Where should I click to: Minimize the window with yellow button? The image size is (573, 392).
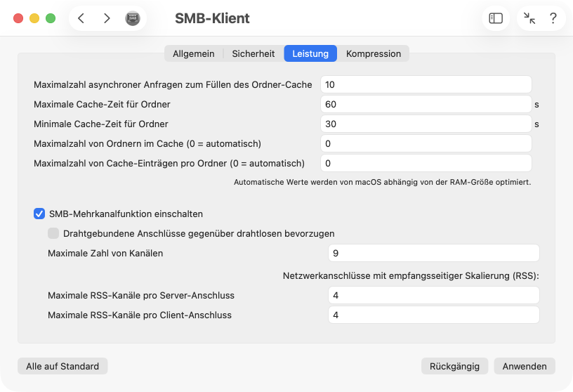[34, 18]
